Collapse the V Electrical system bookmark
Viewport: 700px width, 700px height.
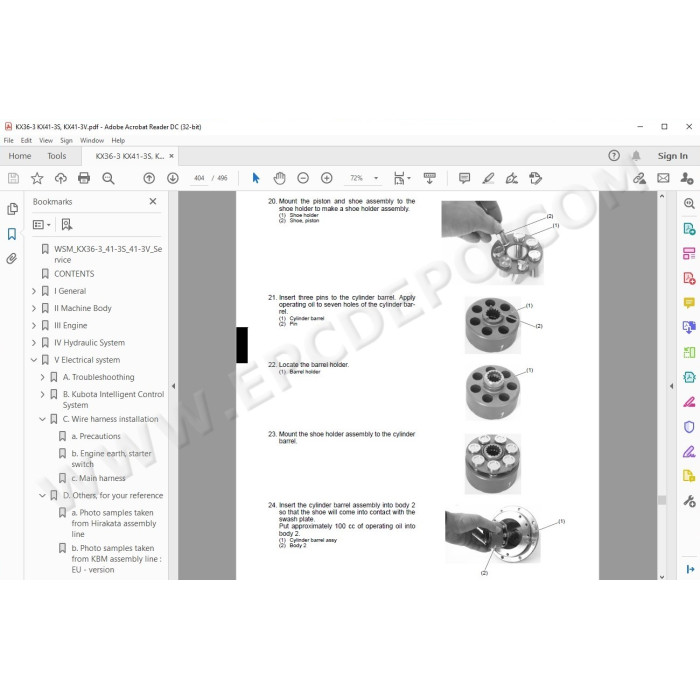pos(34,360)
